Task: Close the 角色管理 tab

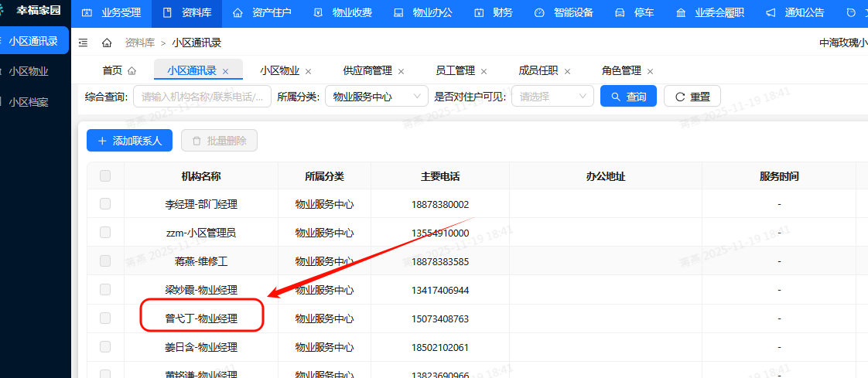Action: (650, 71)
